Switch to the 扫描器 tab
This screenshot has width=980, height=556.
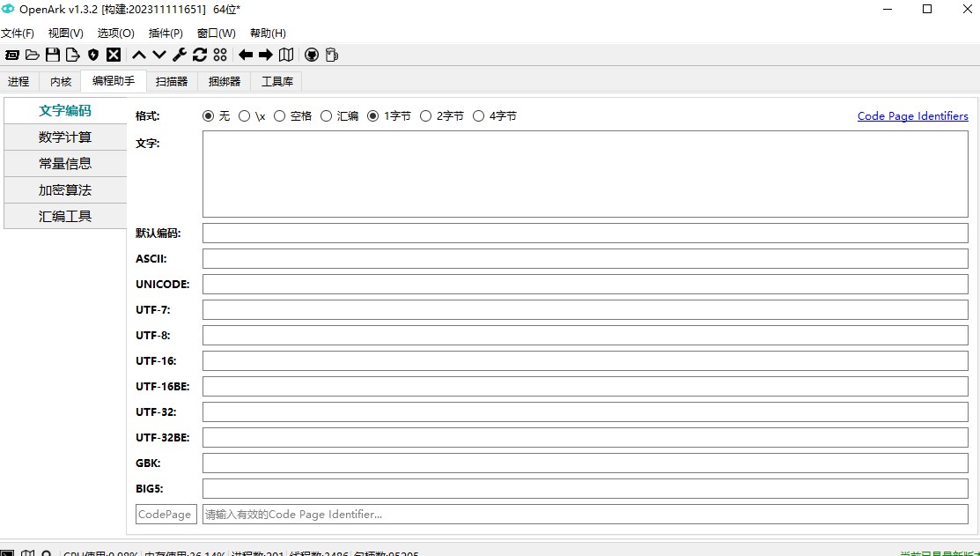pyautogui.click(x=172, y=81)
